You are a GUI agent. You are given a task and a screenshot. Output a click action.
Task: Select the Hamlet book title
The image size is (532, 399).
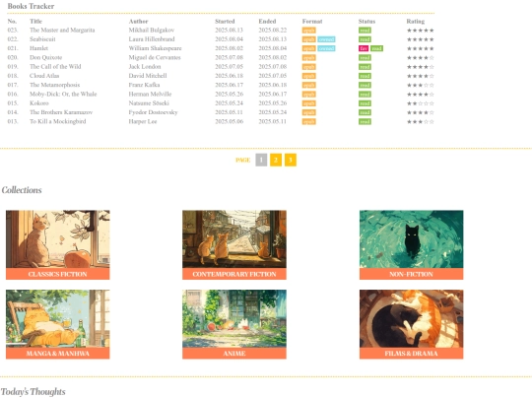(x=38, y=48)
